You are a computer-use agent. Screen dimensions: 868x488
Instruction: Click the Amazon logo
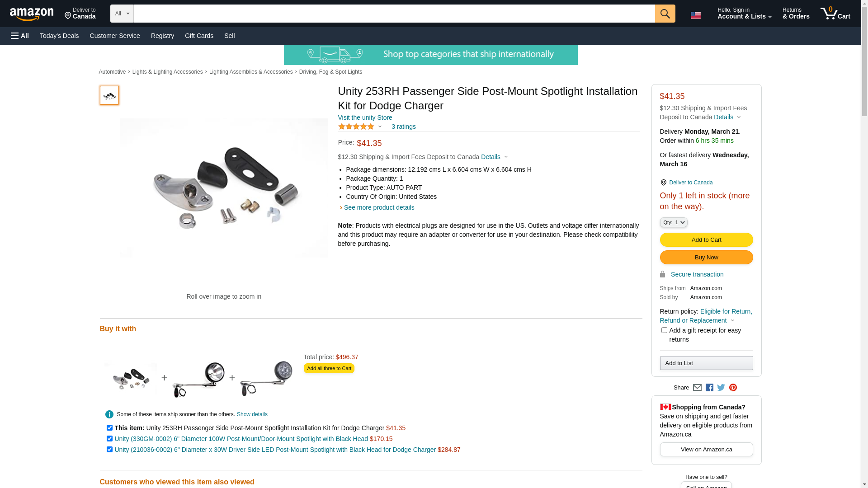32,14
